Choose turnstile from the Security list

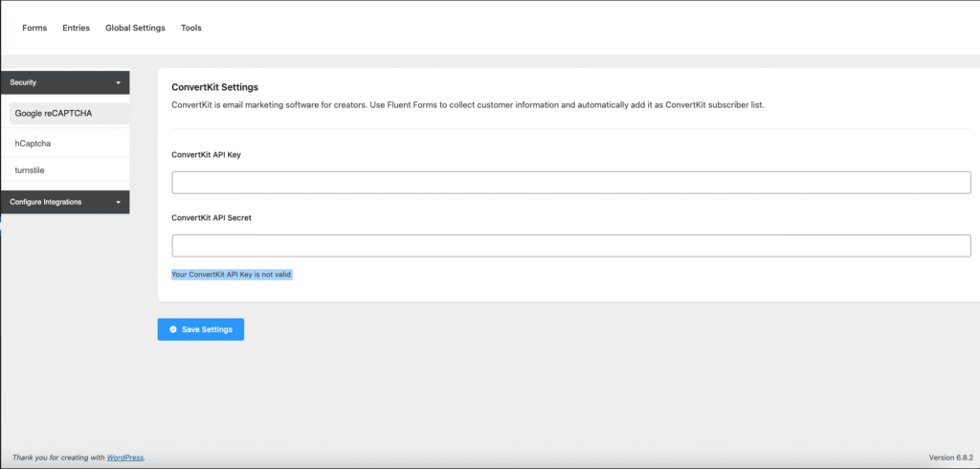30,169
